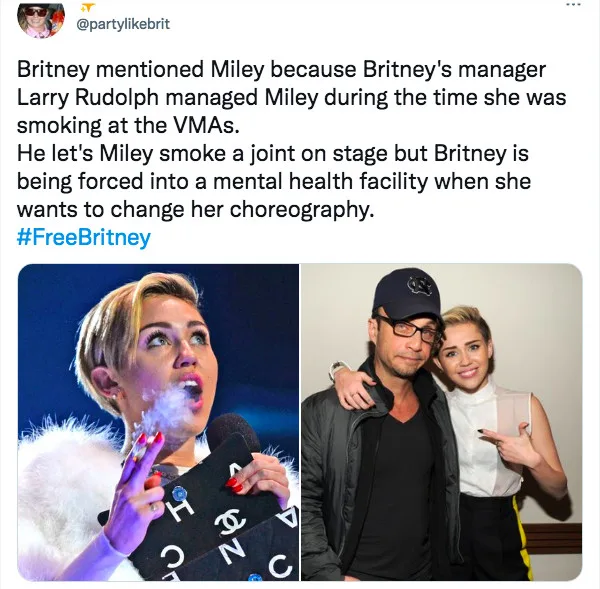Click the sparkle icon above the handle
The image size is (600, 589).
click(x=88, y=7)
